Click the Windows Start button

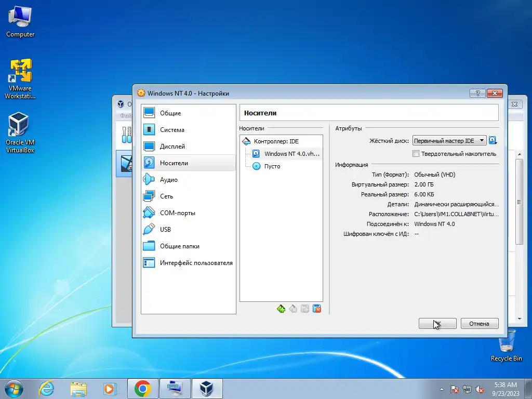pyautogui.click(x=14, y=389)
